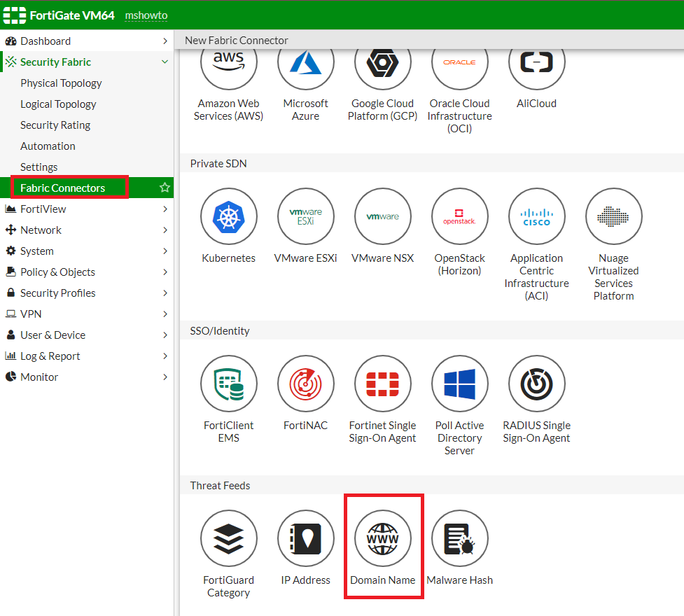Select the FortiClient EMS connector icon
The width and height of the screenshot is (684, 616).
(x=228, y=384)
